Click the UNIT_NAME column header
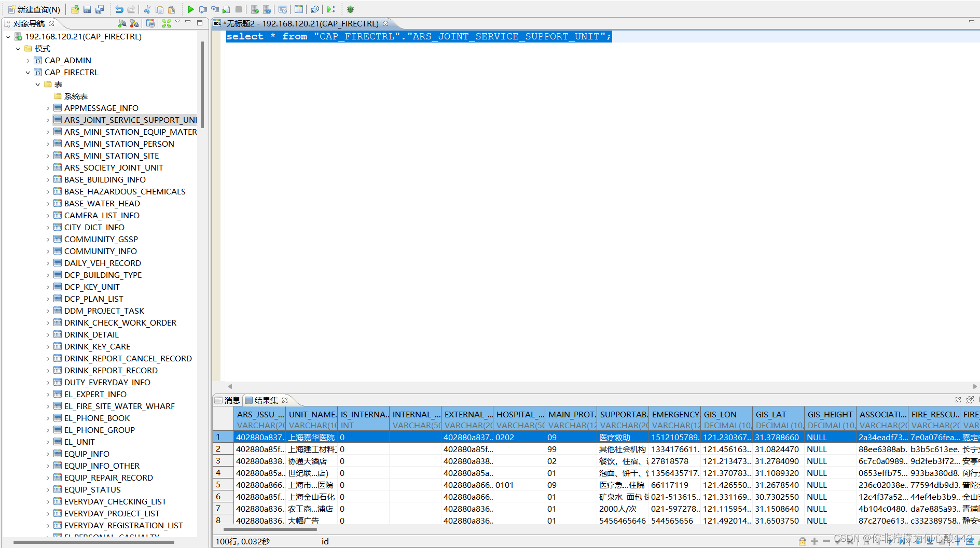The width and height of the screenshot is (980, 548). click(312, 419)
